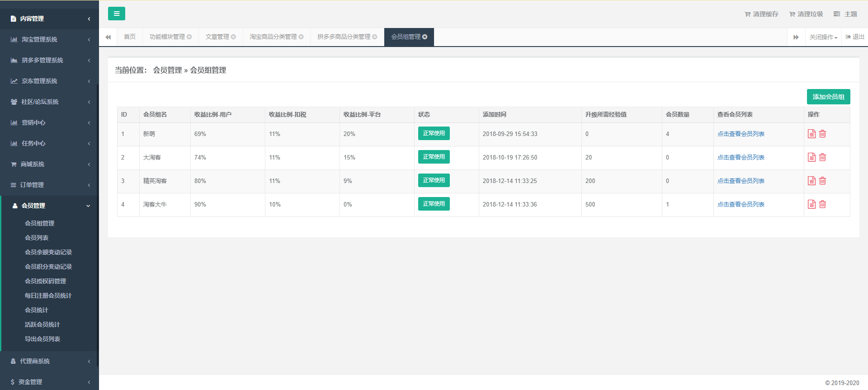The image size is (868, 390).
Task: Open the 主题 theme switcher
Action: (845, 14)
